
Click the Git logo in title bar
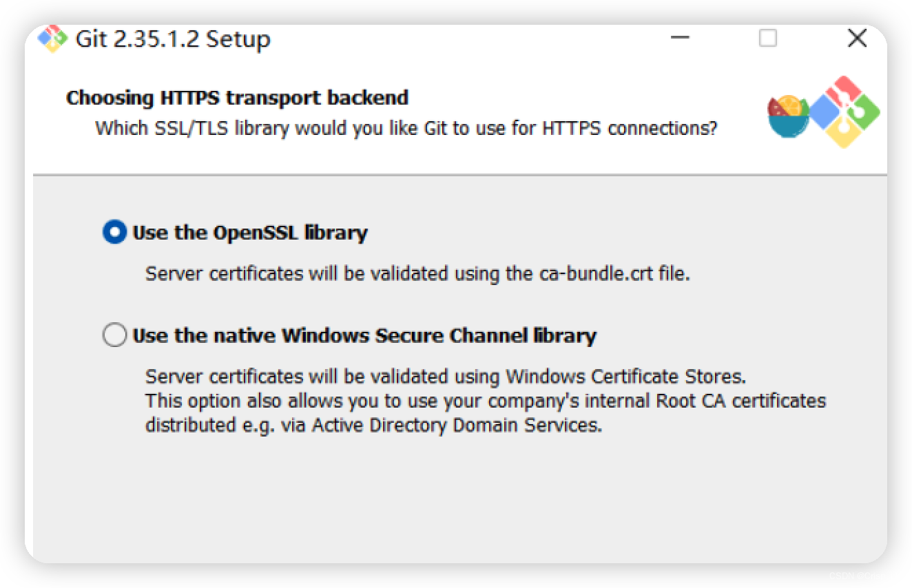click(52, 39)
